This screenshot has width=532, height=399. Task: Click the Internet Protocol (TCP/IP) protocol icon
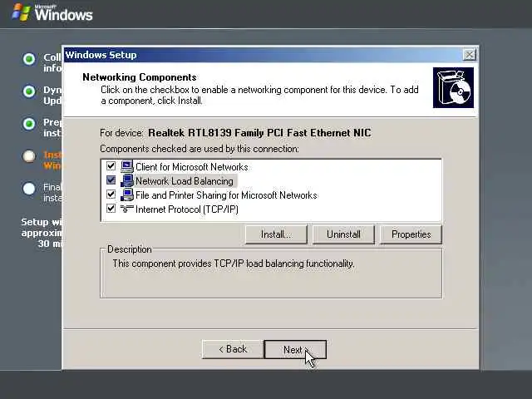(127, 209)
